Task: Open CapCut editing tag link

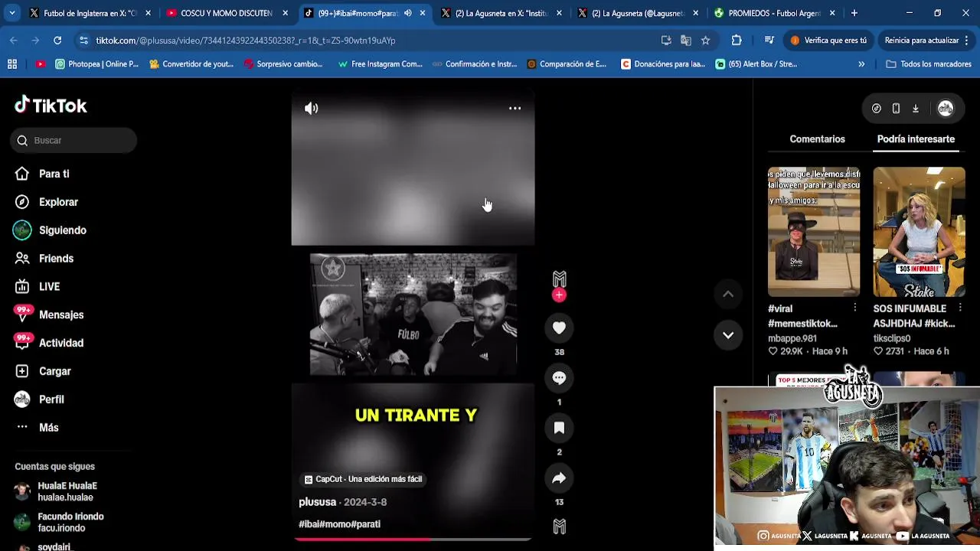Action: coord(364,479)
